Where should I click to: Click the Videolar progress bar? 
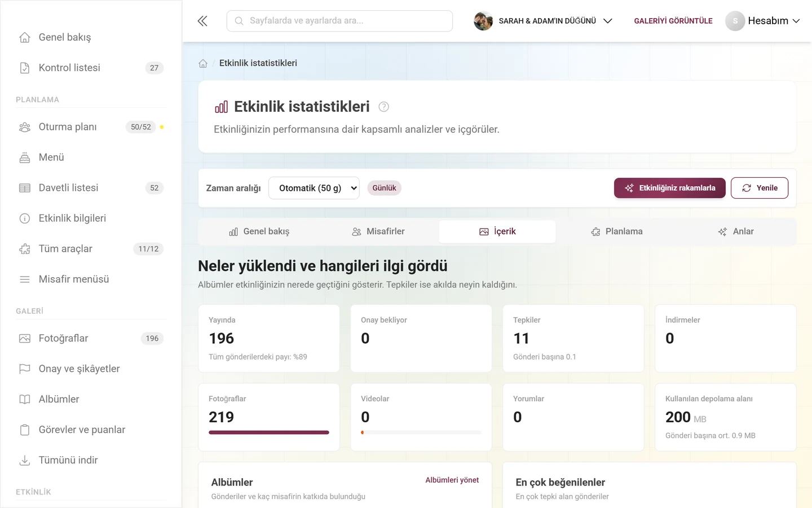[421, 432]
